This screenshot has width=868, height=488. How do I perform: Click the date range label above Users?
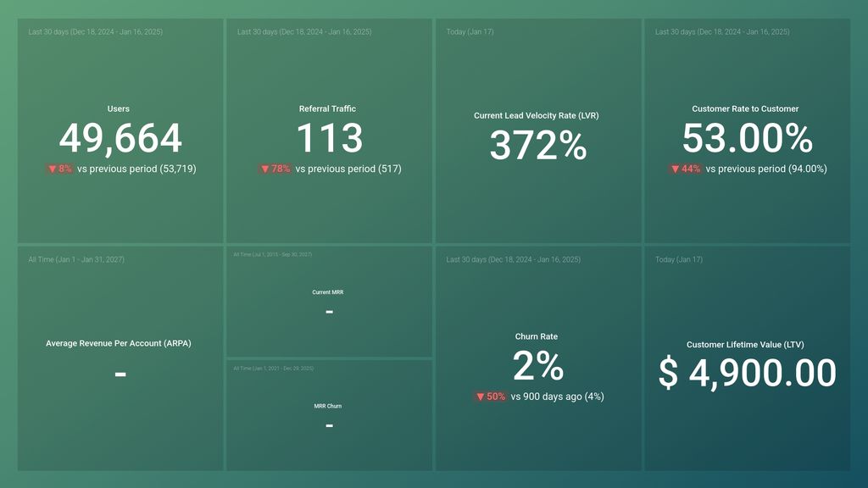click(95, 32)
